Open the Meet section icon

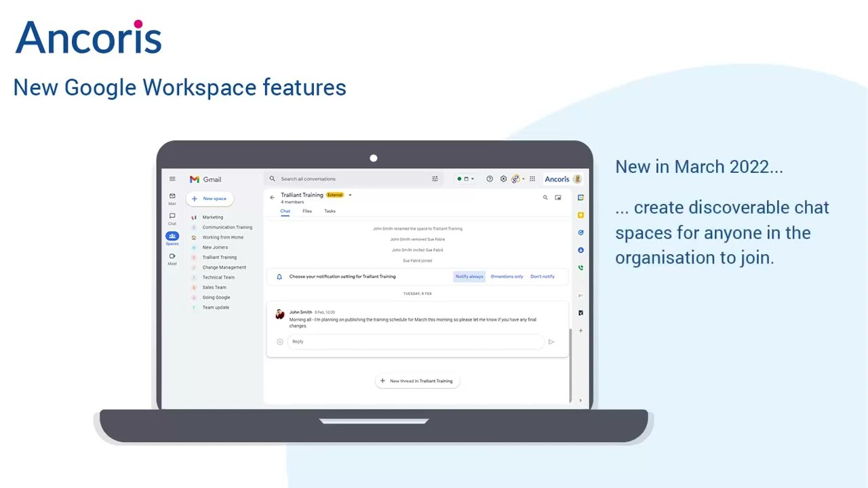click(x=172, y=256)
